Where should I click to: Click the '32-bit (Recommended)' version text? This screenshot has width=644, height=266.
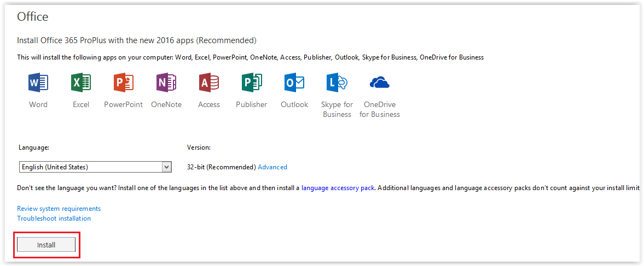pyautogui.click(x=222, y=167)
